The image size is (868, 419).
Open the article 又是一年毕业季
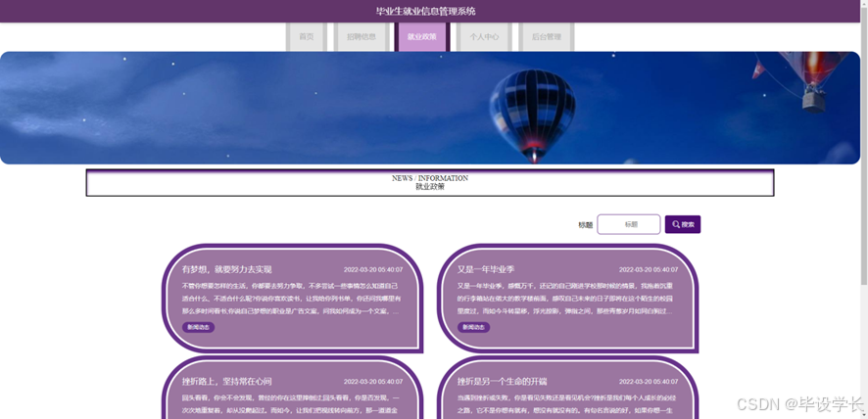pos(486,269)
